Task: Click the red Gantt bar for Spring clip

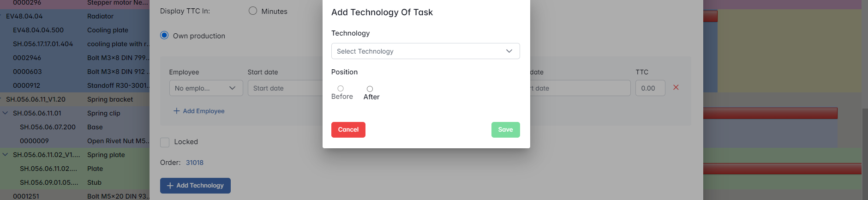Action: (x=770, y=113)
